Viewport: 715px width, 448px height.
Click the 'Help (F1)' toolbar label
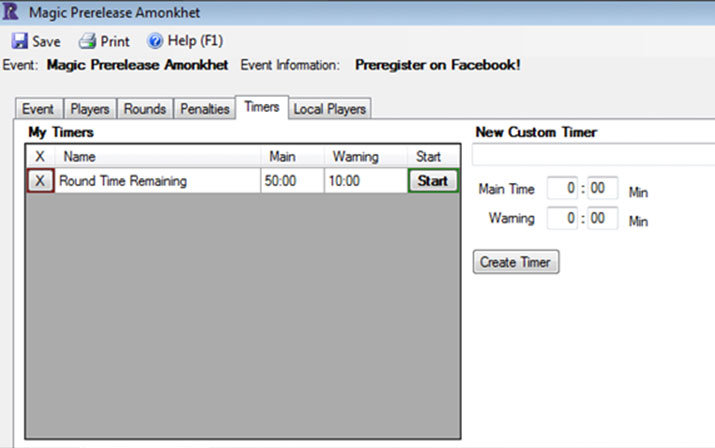point(195,41)
